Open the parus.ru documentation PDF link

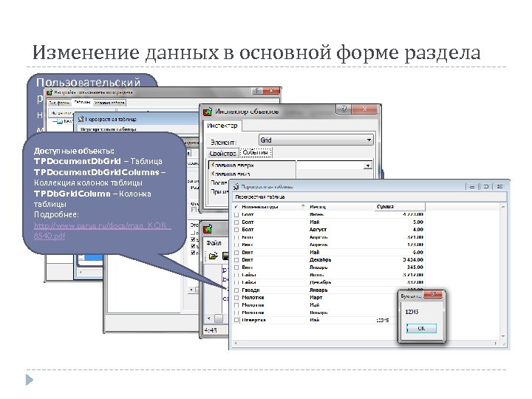(x=102, y=231)
